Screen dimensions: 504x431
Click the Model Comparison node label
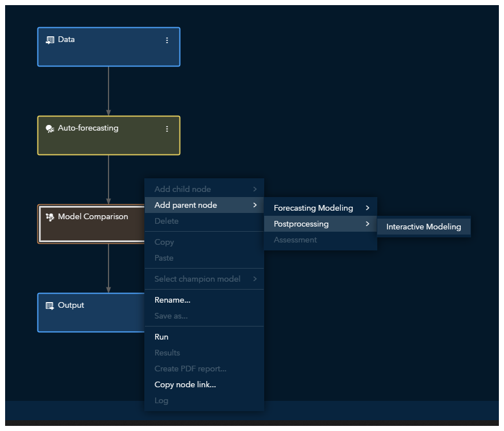click(93, 216)
